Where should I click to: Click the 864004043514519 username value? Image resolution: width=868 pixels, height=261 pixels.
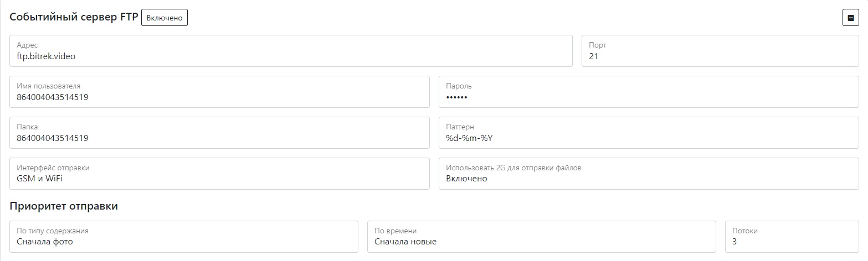[x=53, y=97]
